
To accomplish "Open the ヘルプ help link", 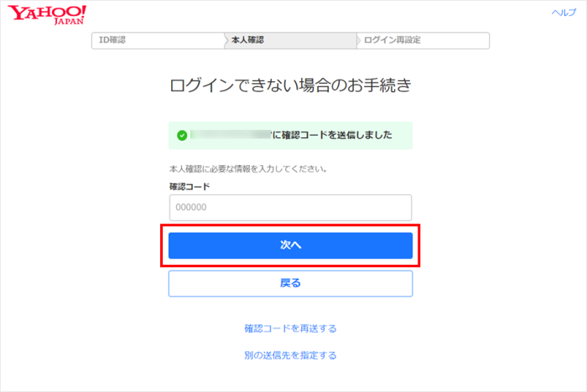I will tap(563, 13).
